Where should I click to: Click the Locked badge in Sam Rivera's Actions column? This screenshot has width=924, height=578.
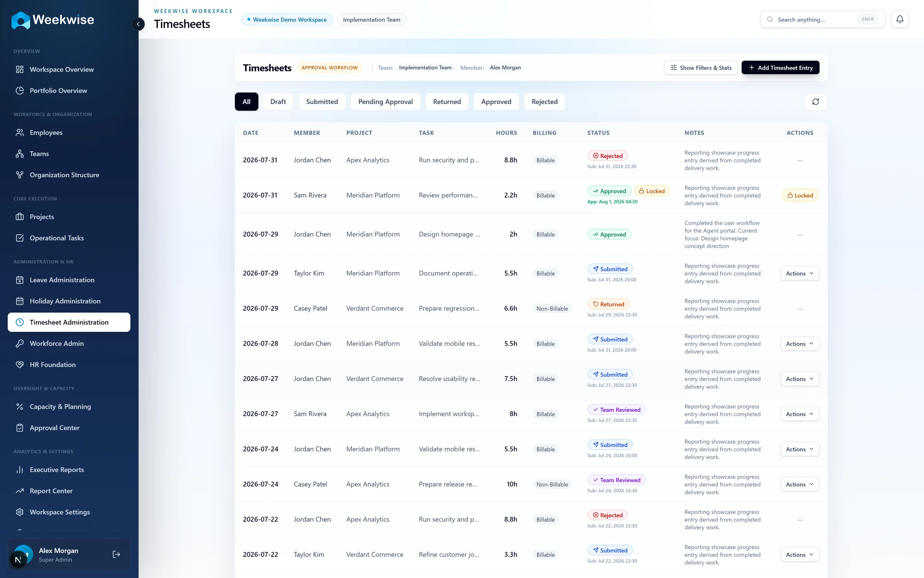[x=800, y=196]
